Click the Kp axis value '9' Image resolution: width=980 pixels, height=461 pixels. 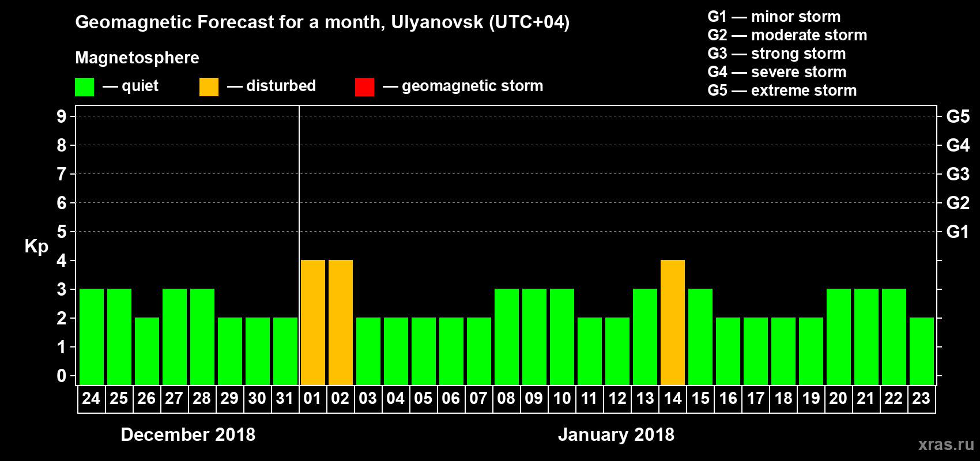62,116
